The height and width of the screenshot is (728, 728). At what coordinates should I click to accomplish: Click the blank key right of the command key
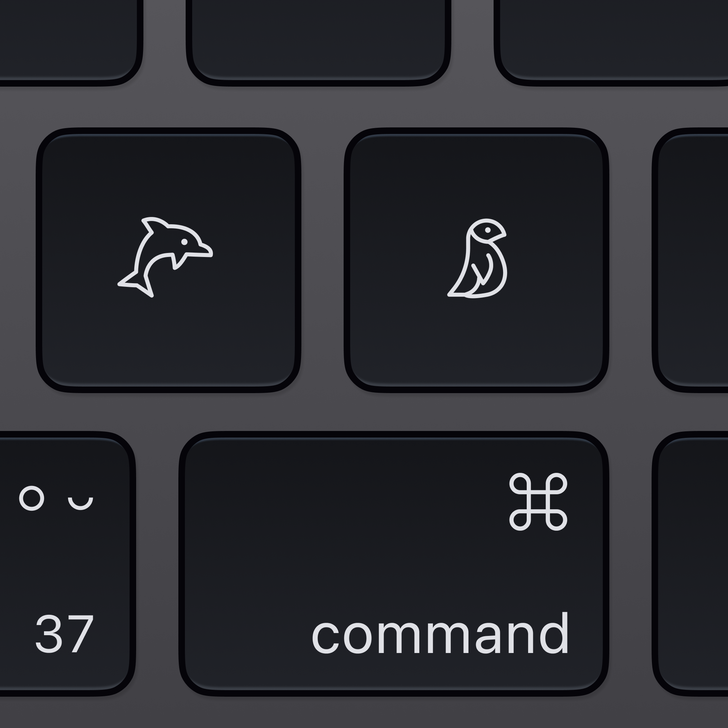[x=690, y=564]
